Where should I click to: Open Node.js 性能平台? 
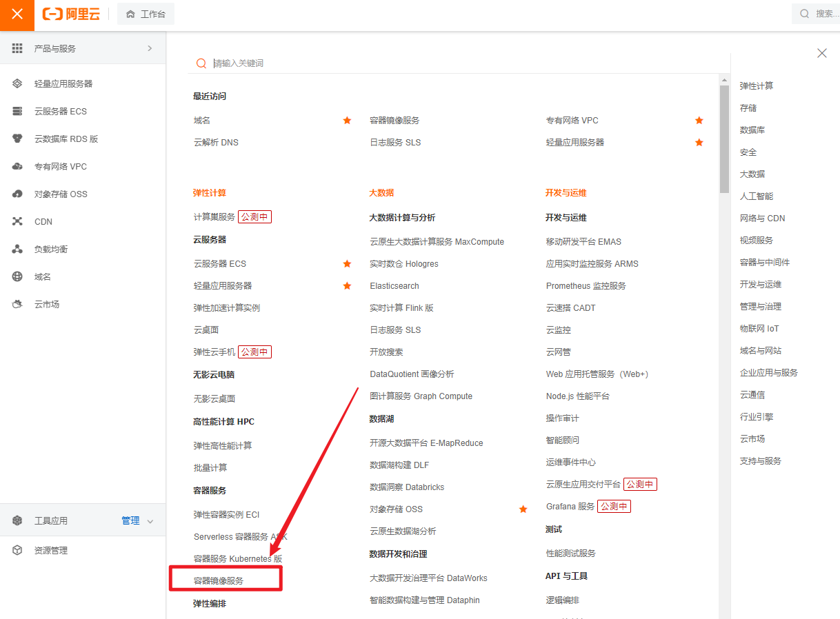pos(578,396)
